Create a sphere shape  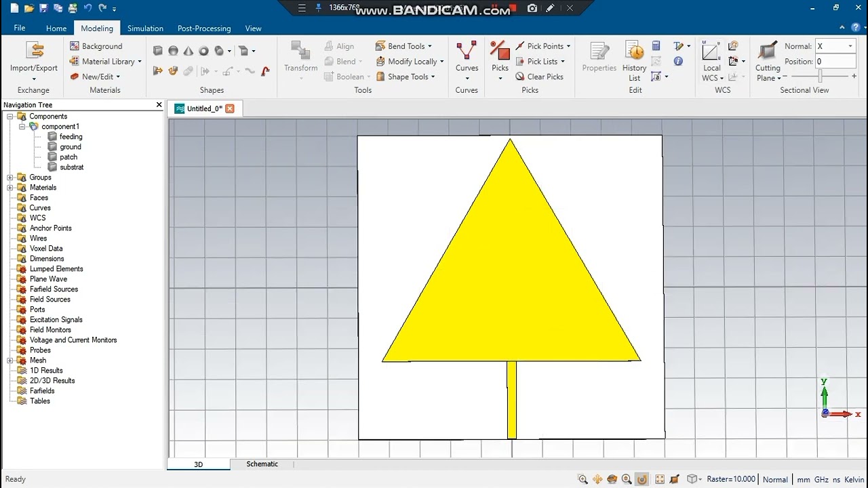click(x=173, y=51)
